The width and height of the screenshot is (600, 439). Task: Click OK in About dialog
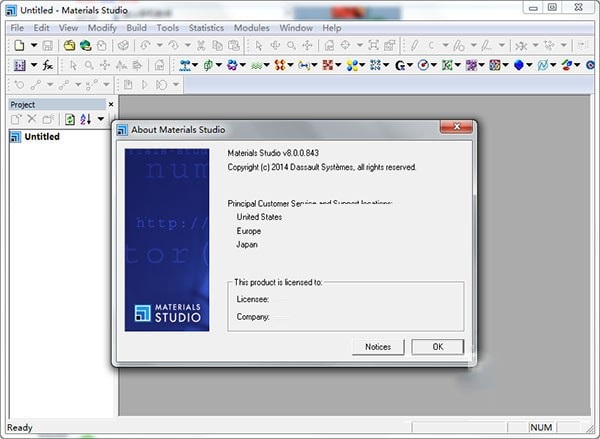438,347
